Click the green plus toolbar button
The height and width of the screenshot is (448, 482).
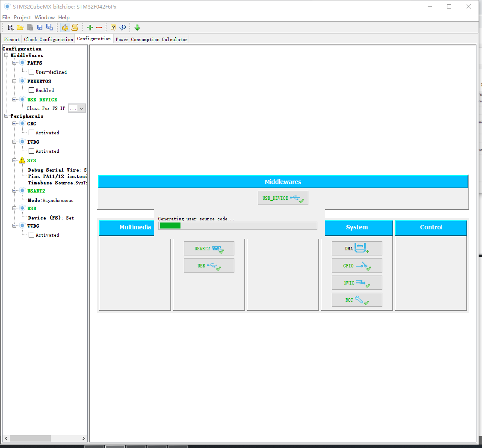90,27
